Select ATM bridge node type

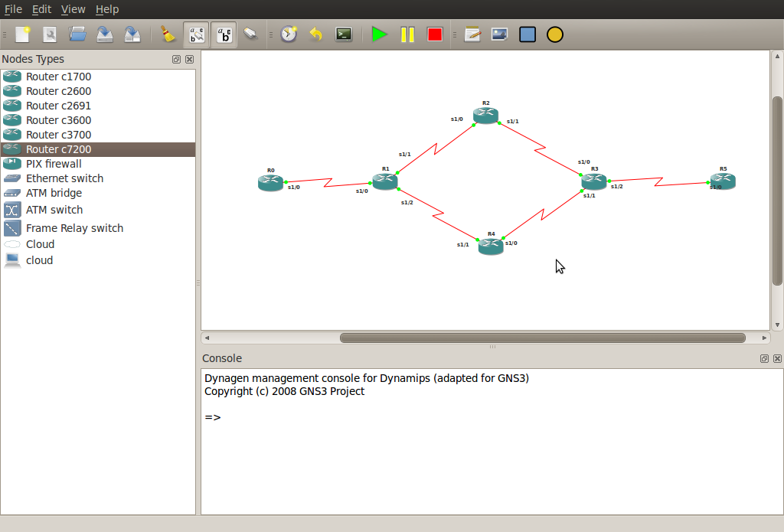[x=98, y=192]
